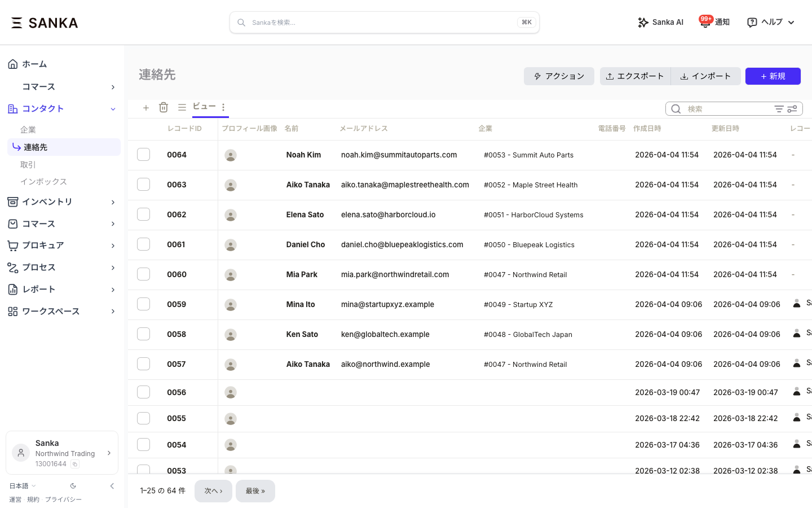Go to 企業 in the sidebar
Screen dimensions: 812x508
(28, 130)
